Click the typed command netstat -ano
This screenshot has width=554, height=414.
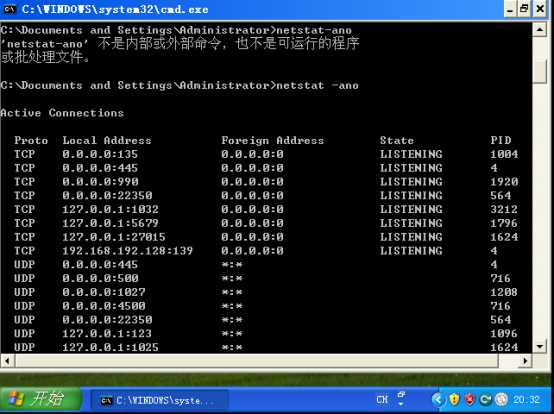[x=317, y=85]
